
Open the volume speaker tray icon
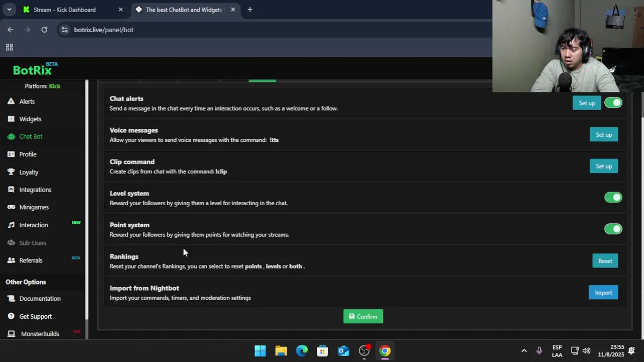point(587,351)
